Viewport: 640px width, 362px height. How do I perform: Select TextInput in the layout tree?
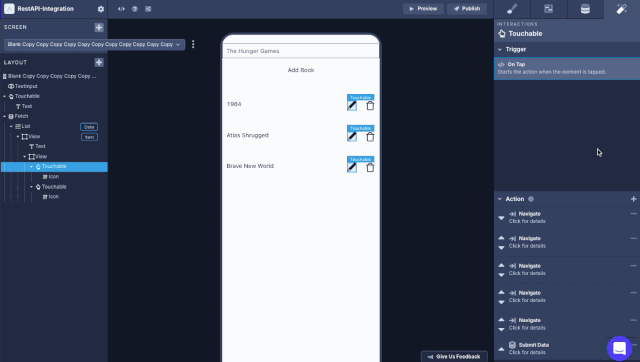coord(26,87)
